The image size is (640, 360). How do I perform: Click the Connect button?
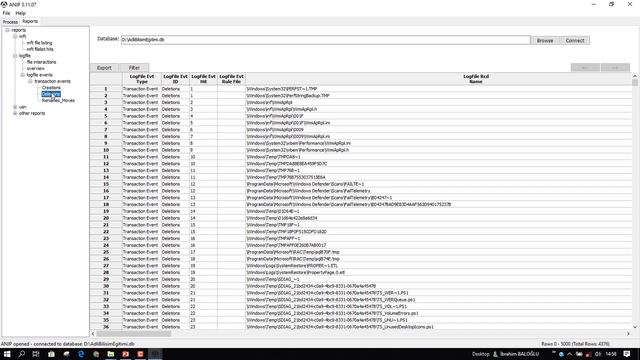(x=575, y=40)
